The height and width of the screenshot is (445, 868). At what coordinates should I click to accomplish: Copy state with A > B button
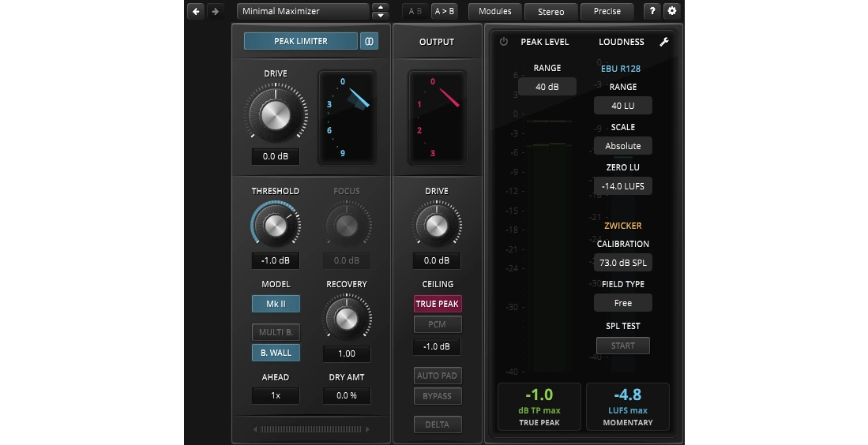(x=444, y=11)
